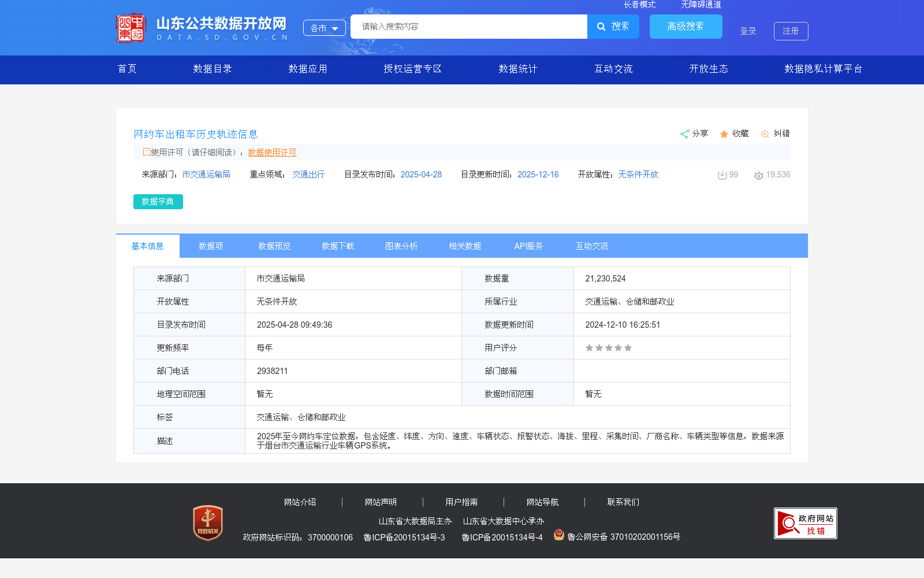Screen dimensions: 924x578
Task: Enable 长者模式 elder mode
Action: 639,5
